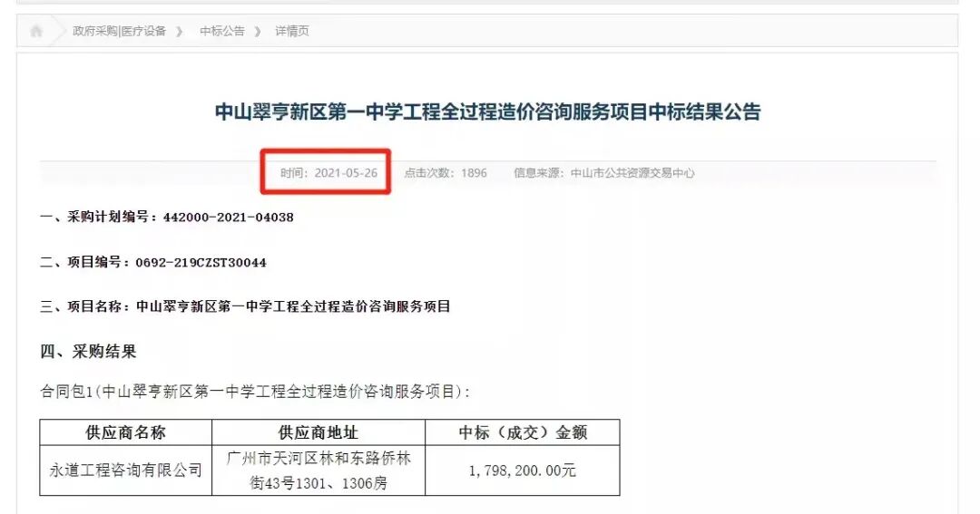Open 政府采购|医疗设备 breadcrumb link
Viewport: 980px width, 514px height.
pos(120,31)
